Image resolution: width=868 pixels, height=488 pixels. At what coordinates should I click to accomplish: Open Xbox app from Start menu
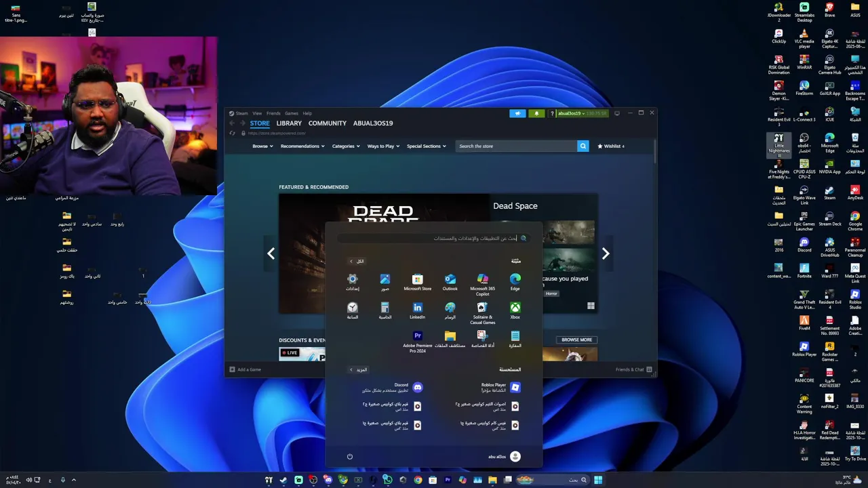[x=515, y=311]
